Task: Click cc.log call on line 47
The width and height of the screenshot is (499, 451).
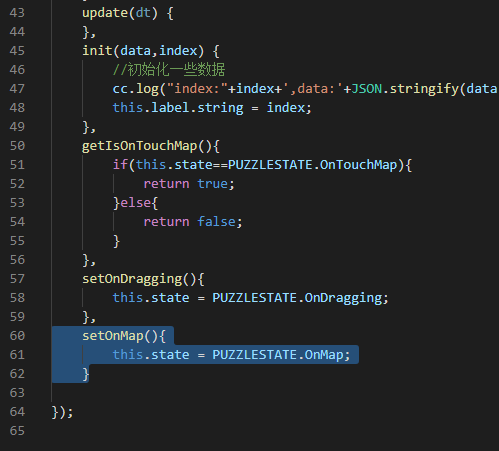Action: 136,89
